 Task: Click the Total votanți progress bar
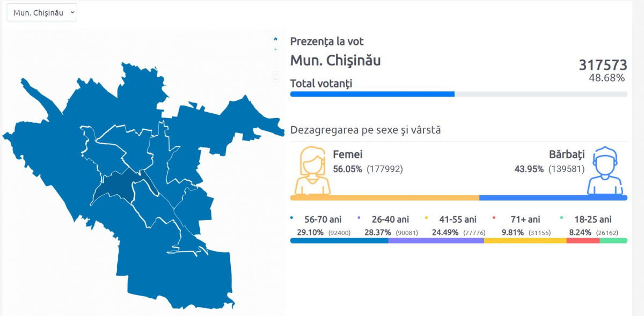[x=459, y=94]
